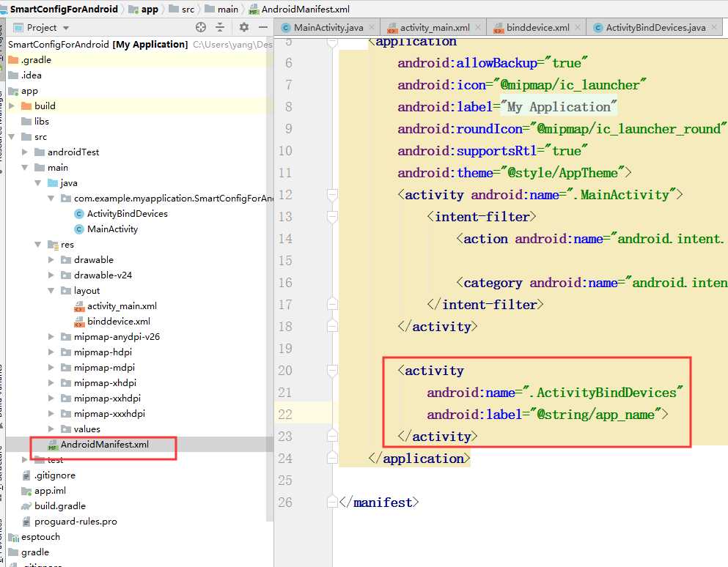Expand the drawable-v24 folder
Viewport: 728px width, 567px height.
[x=51, y=275]
